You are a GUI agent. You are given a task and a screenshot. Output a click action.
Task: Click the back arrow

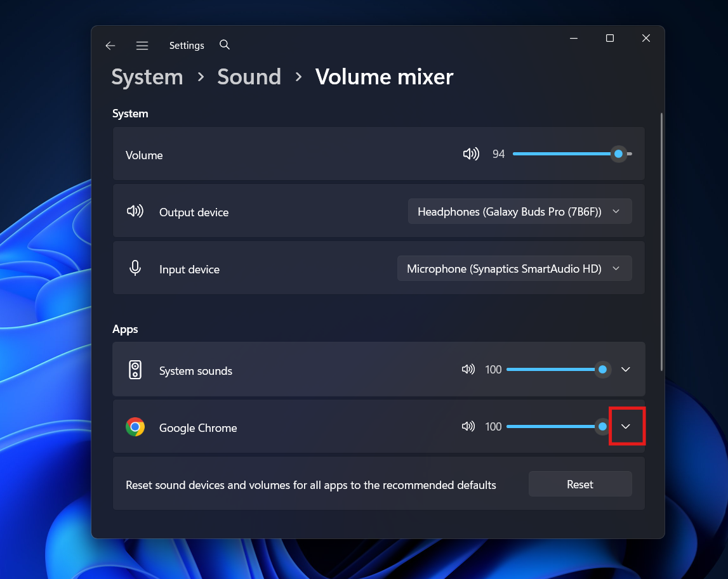[110, 45]
